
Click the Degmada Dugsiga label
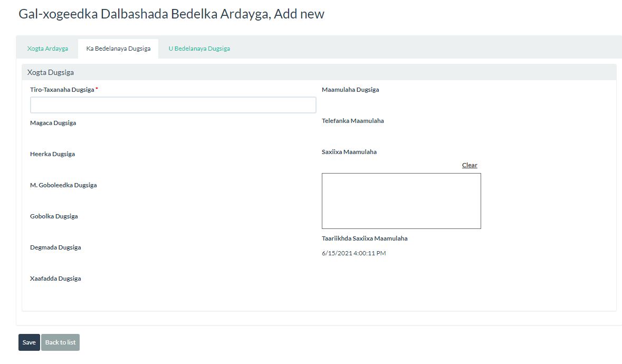coord(55,247)
